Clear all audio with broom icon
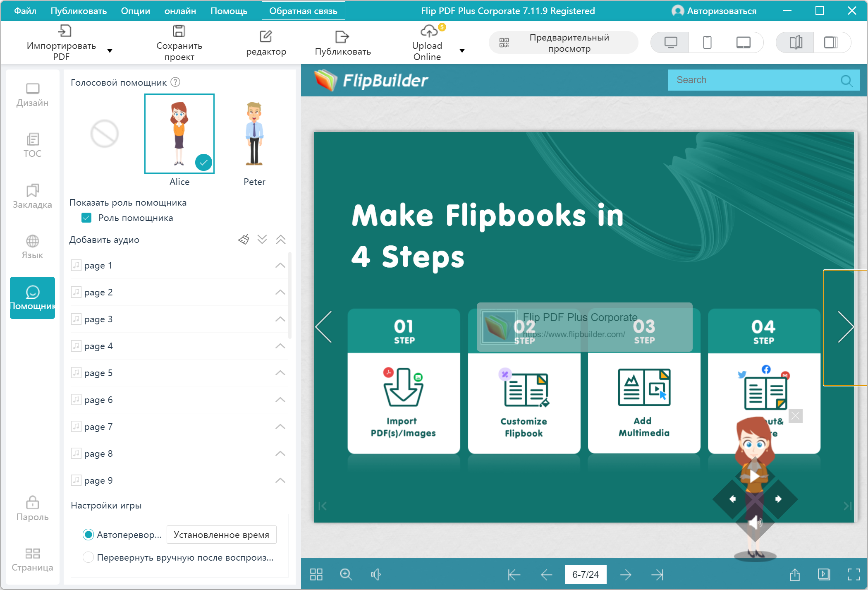The height and width of the screenshot is (590, 868). click(244, 240)
